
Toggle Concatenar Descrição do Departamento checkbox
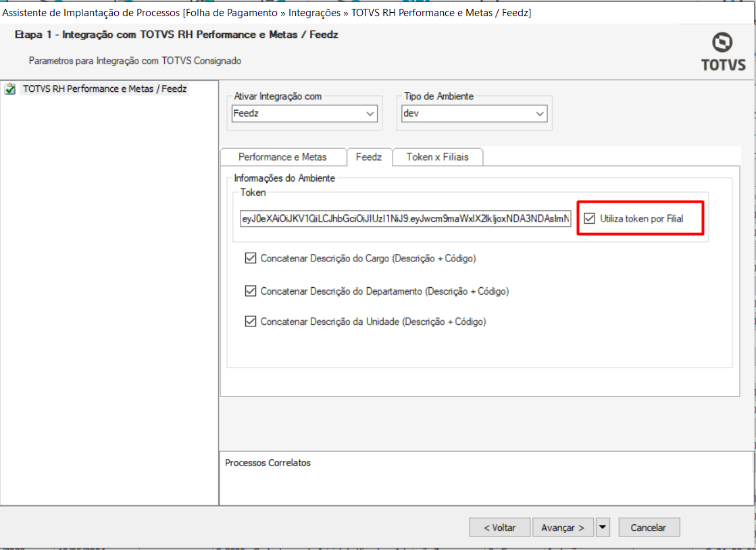(x=250, y=291)
